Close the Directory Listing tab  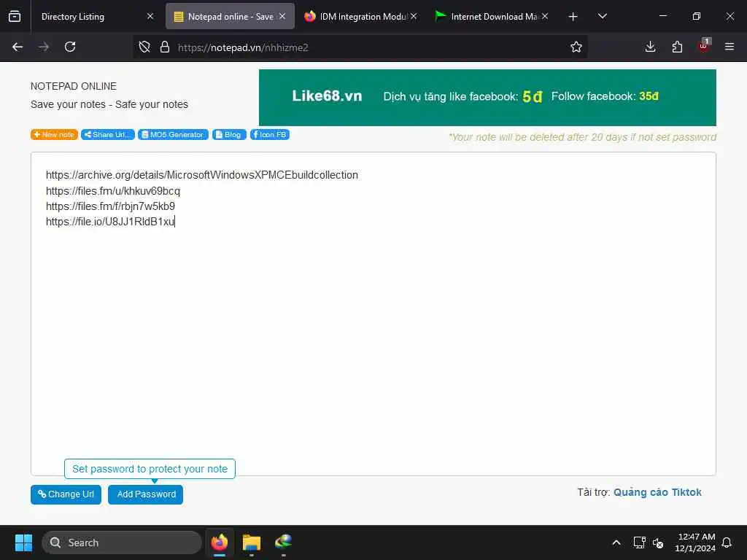pyautogui.click(x=150, y=16)
